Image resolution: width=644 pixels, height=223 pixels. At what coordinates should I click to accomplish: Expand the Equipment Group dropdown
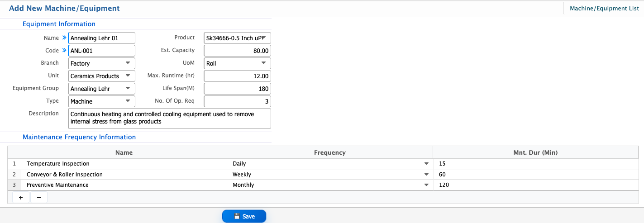pyautogui.click(x=101, y=89)
